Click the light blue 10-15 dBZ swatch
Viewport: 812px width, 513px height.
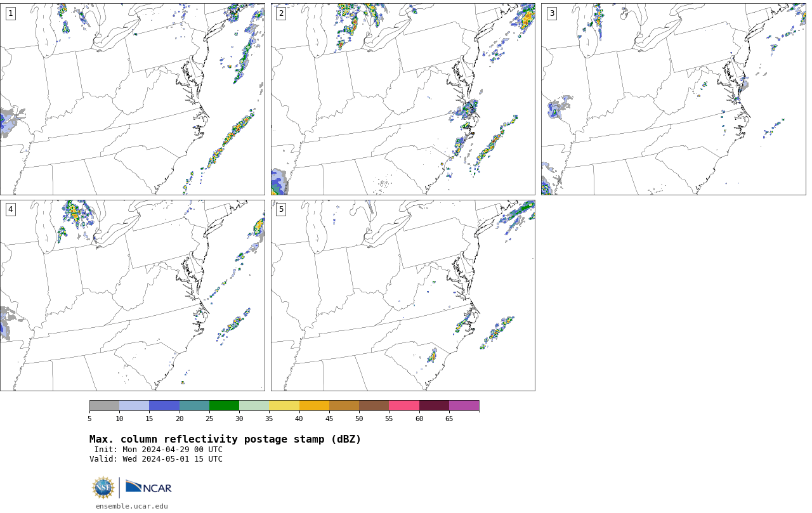click(x=134, y=406)
